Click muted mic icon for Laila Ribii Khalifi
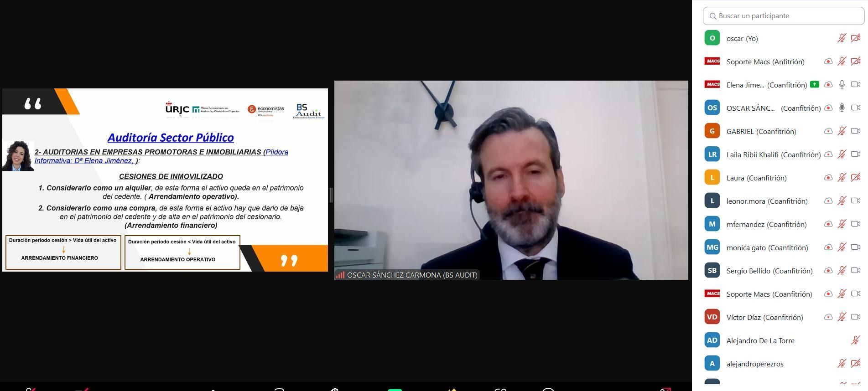This screenshot has width=868, height=391. [x=842, y=154]
